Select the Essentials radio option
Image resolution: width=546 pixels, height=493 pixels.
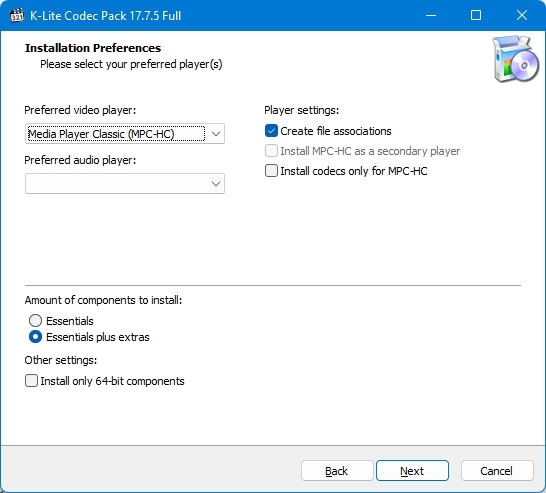(x=36, y=321)
